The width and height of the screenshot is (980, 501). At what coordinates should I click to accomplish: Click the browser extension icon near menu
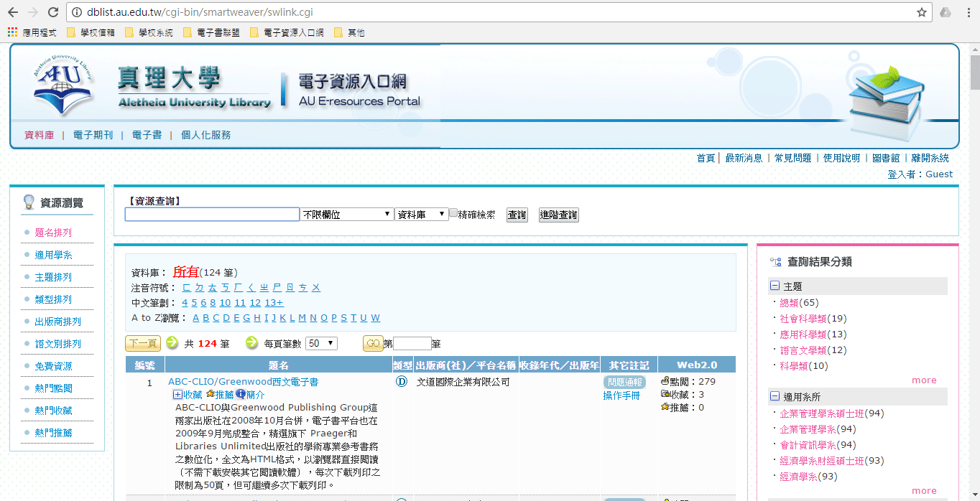(946, 12)
